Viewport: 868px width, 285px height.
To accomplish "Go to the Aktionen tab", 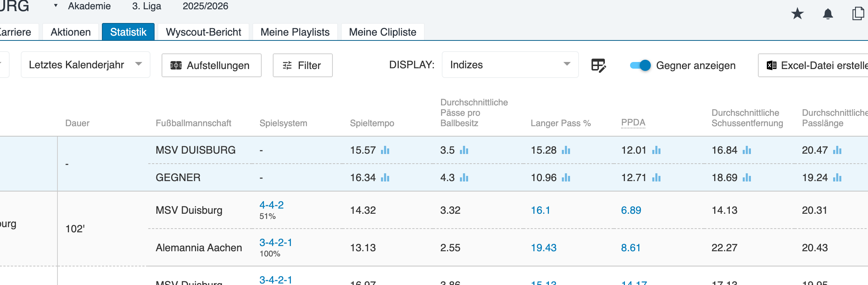I will (70, 32).
